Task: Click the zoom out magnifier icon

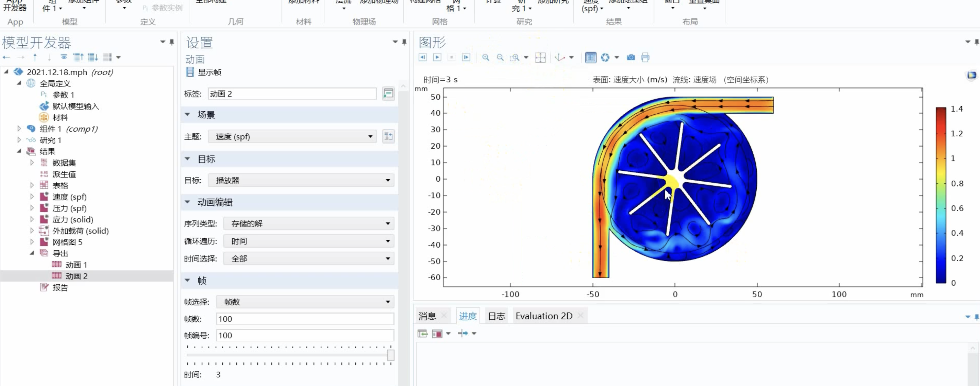Action: (x=500, y=57)
